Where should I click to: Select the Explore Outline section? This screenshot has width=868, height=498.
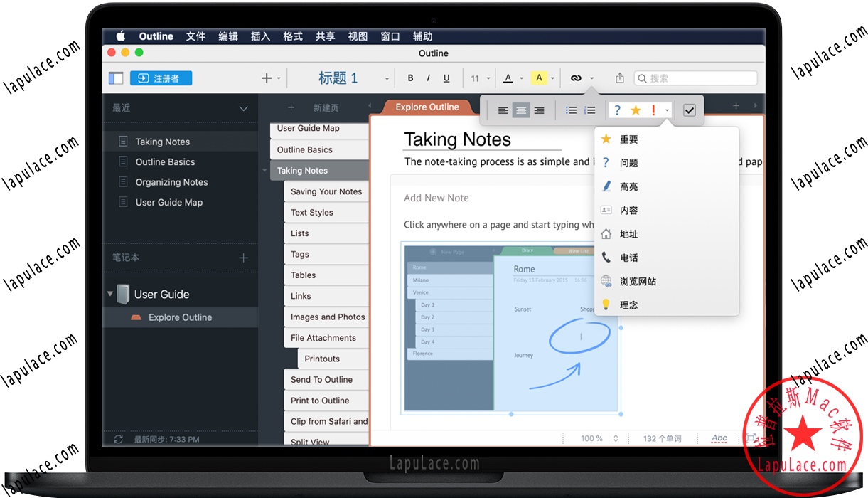pos(180,317)
